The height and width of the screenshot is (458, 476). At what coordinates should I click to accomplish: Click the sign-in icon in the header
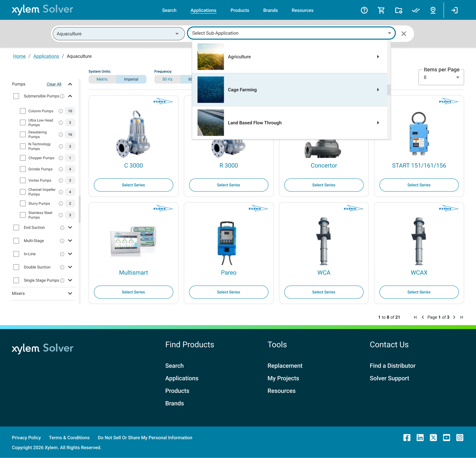(455, 10)
